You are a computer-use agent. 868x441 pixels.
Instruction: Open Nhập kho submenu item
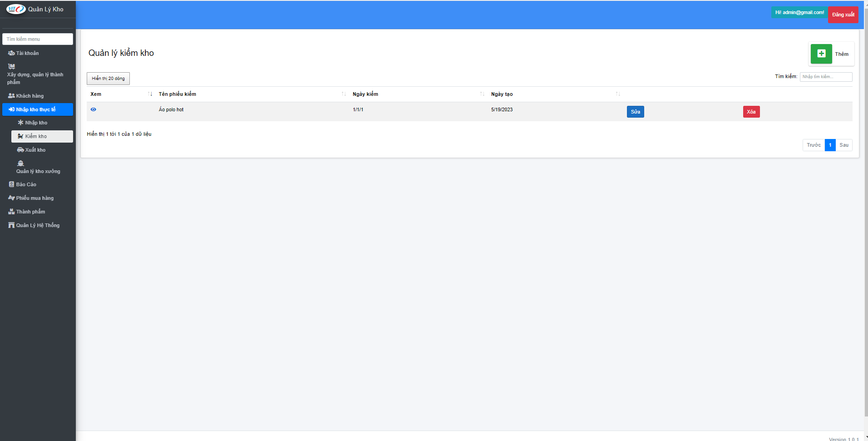[x=42, y=123]
